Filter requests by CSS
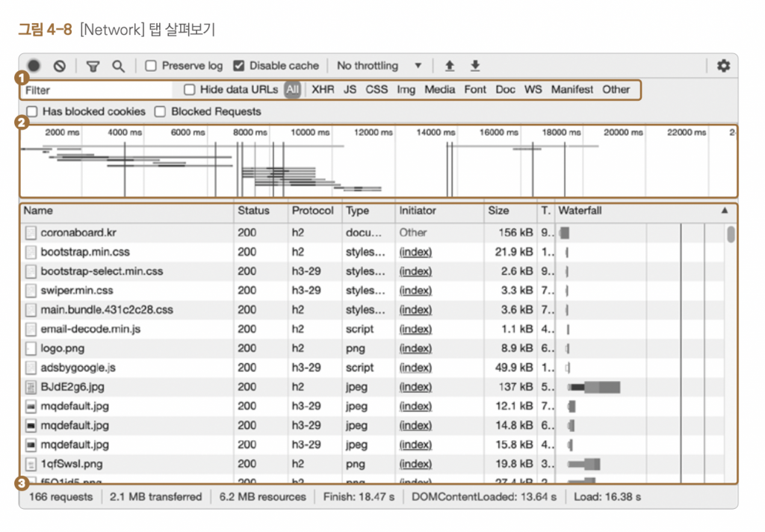 pyautogui.click(x=377, y=90)
